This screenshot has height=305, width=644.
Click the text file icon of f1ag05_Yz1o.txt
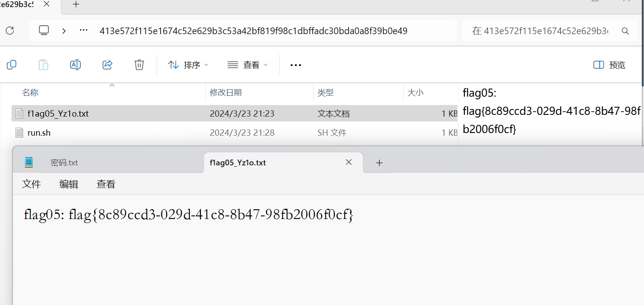(19, 113)
